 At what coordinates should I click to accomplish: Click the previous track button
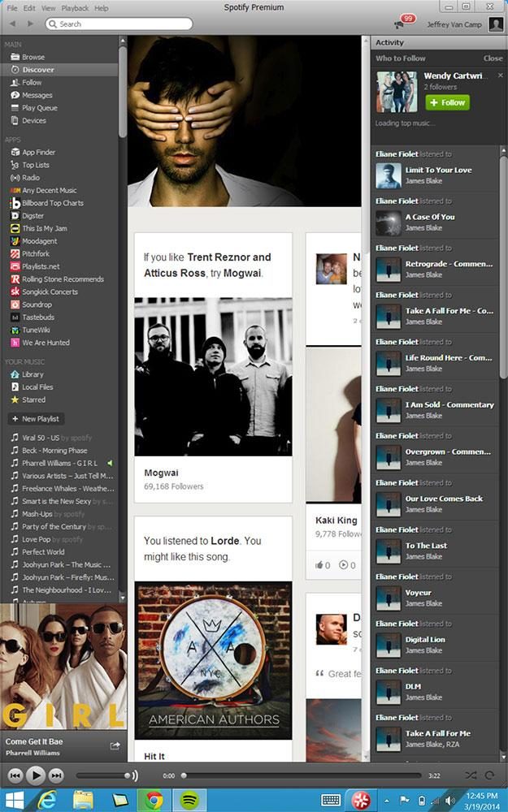15,775
